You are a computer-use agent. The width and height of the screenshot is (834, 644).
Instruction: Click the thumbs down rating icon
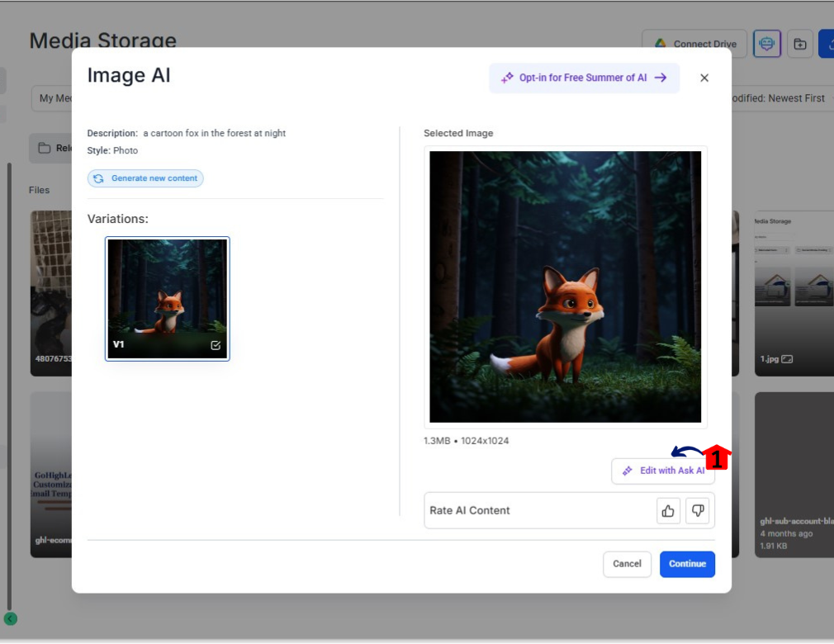(698, 511)
